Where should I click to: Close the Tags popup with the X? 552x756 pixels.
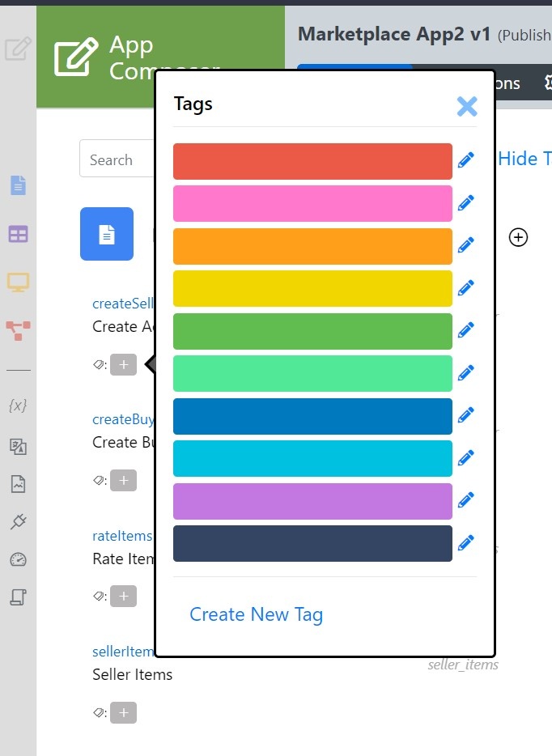tap(467, 106)
